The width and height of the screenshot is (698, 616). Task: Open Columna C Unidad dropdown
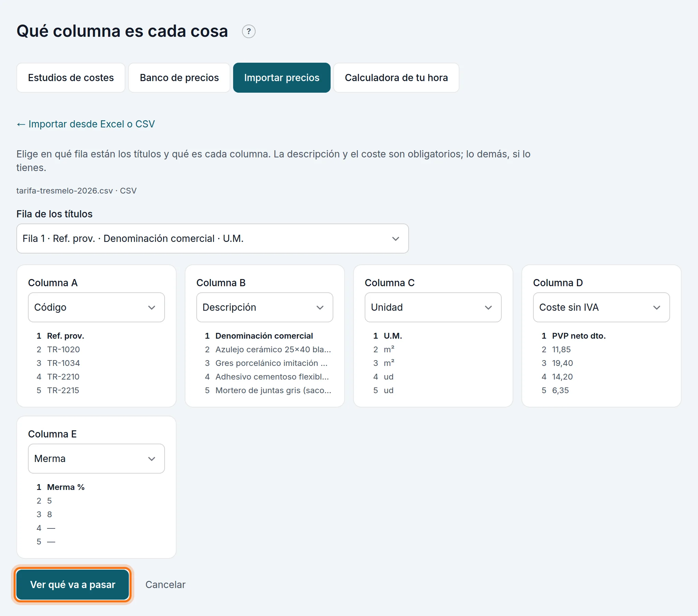pyautogui.click(x=433, y=307)
